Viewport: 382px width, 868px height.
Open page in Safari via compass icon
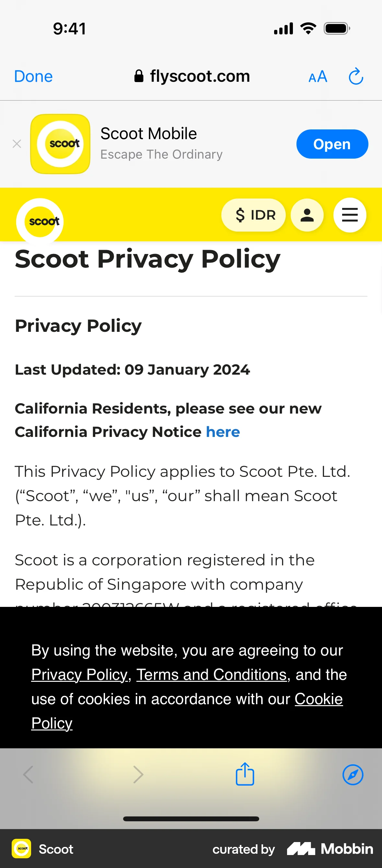pyautogui.click(x=353, y=774)
